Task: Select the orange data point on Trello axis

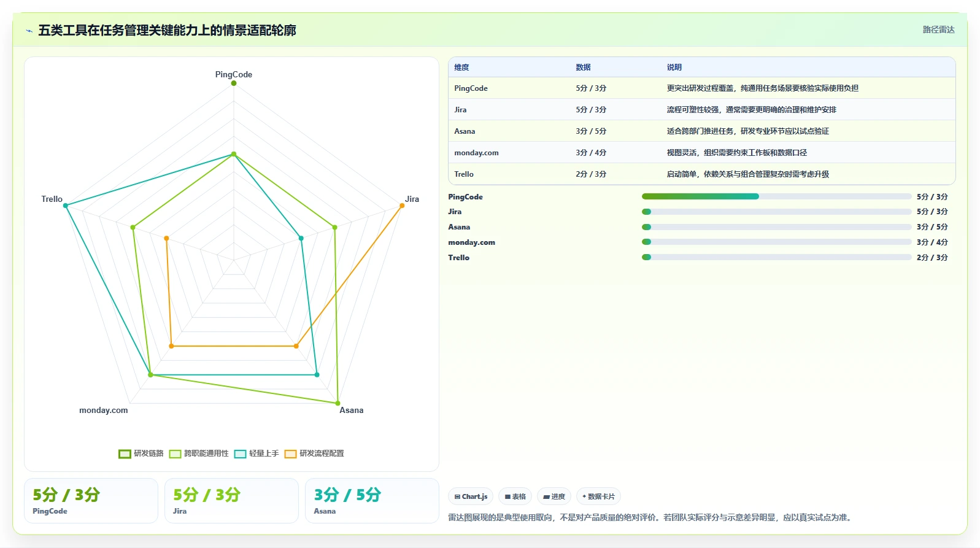Action: (x=166, y=238)
